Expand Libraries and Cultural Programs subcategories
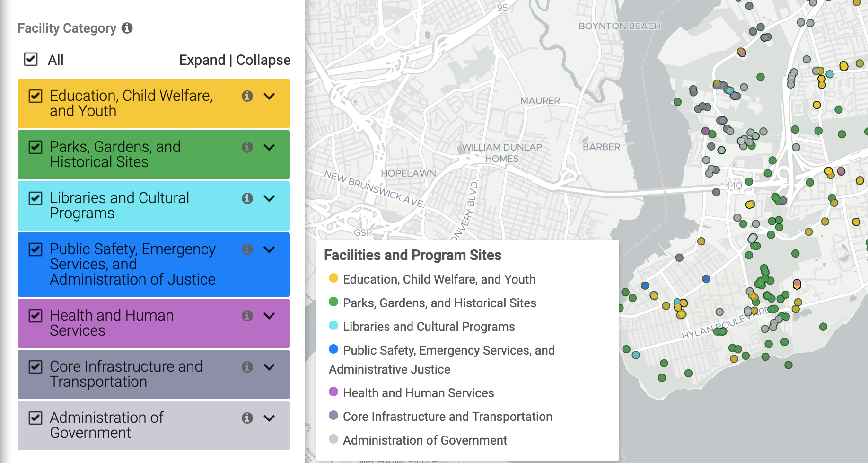Screen dimensions: 868x463 [x=270, y=198]
